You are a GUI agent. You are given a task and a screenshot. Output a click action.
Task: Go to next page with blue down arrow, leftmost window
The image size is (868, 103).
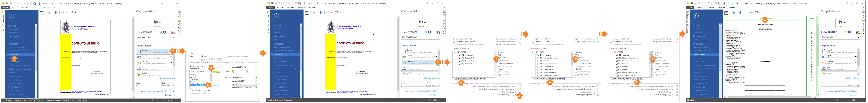point(56,13)
